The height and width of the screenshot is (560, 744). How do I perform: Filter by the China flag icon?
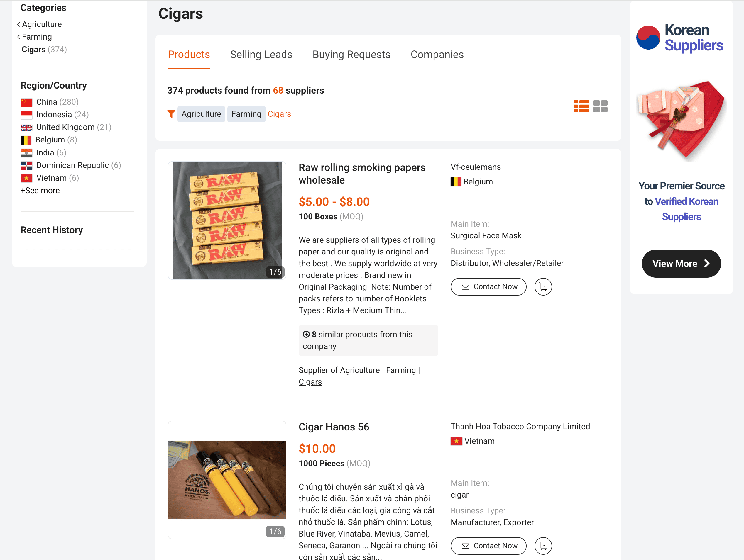pyautogui.click(x=26, y=102)
